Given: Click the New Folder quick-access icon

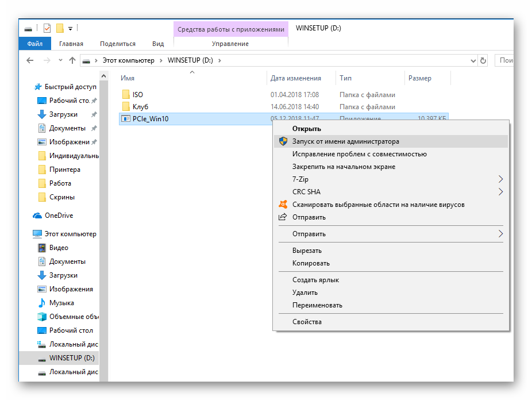Looking at the screenshot, I should click(60, 28).
